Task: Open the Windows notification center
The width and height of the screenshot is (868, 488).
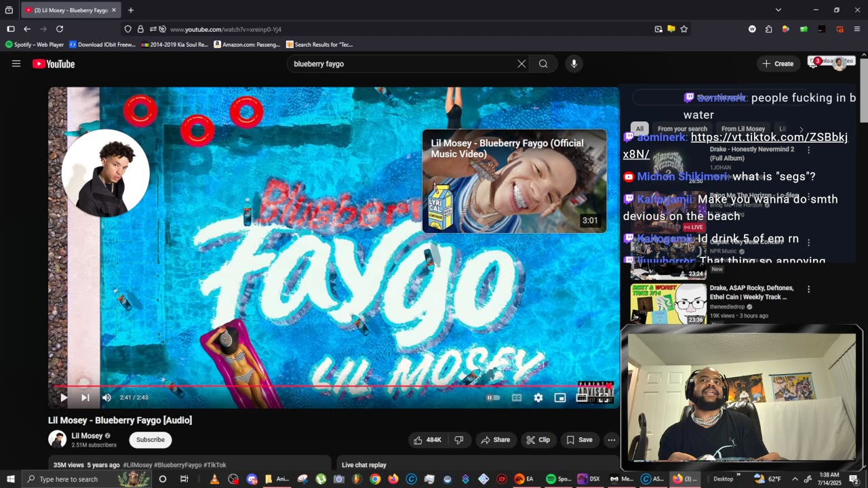Action: click(854, 479)
